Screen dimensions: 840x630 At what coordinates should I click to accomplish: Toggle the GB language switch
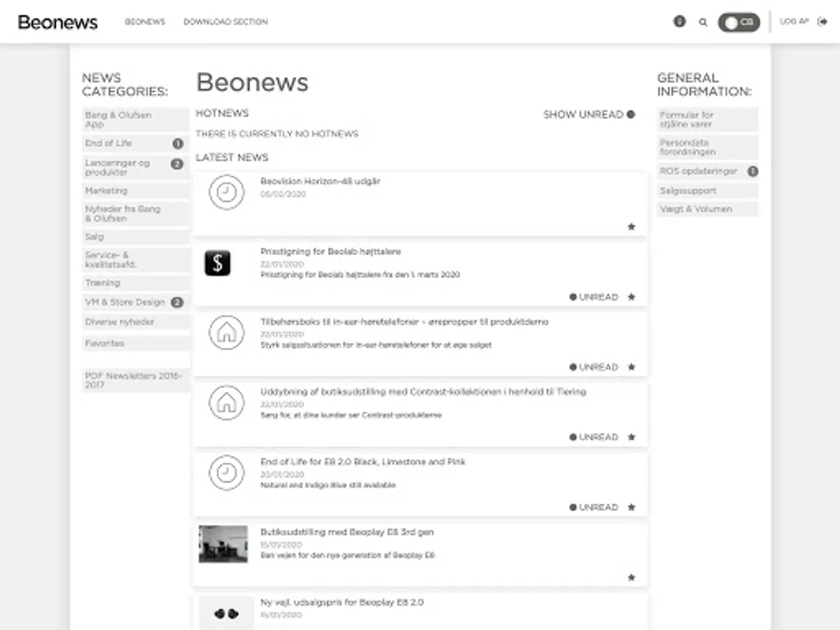pos(738,22)
